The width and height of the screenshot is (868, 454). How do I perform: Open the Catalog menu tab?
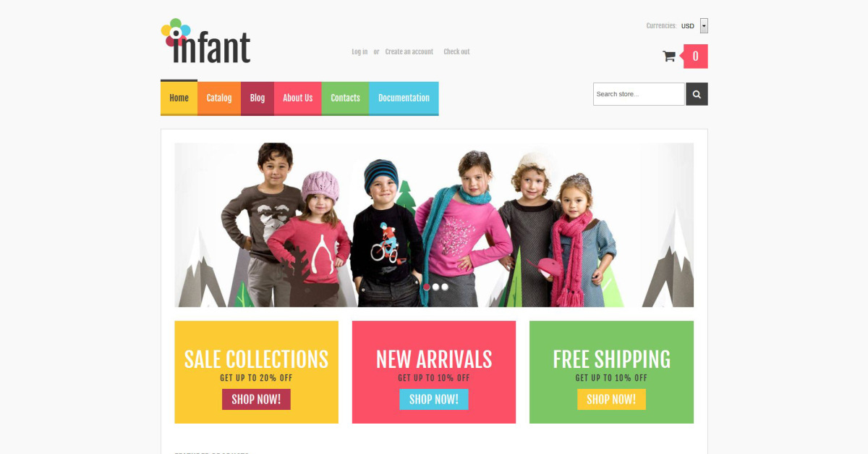coord(219,98)
